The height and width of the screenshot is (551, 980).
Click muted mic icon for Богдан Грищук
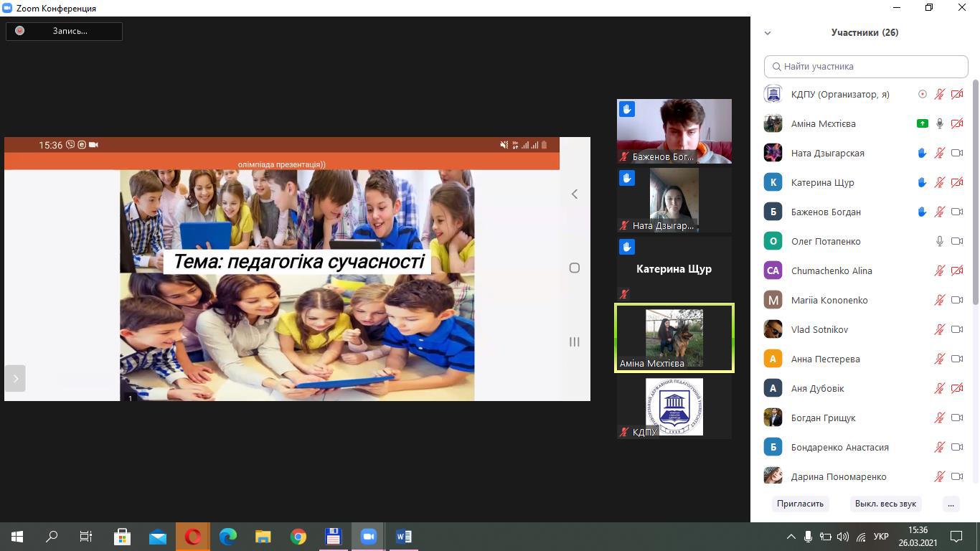940,418
